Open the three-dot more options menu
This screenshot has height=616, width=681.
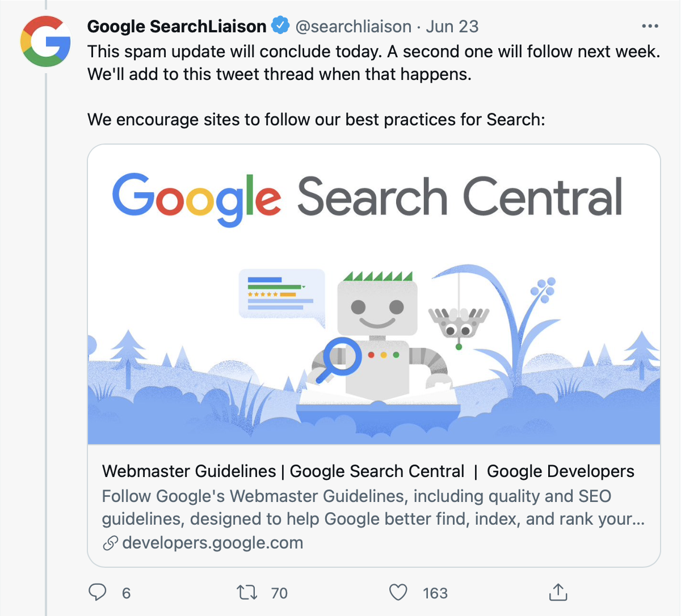click(x=650, y=26)
